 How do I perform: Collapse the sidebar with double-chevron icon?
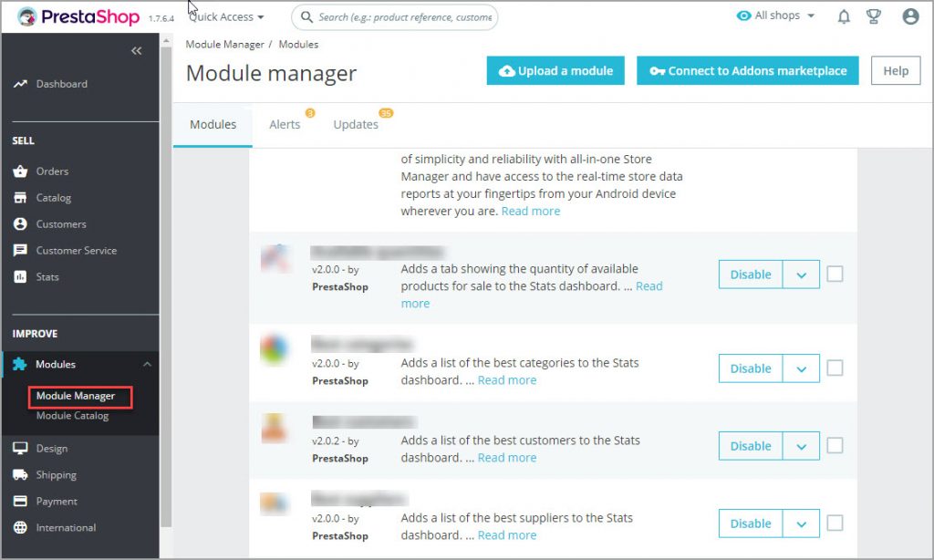tap(137, 51)
